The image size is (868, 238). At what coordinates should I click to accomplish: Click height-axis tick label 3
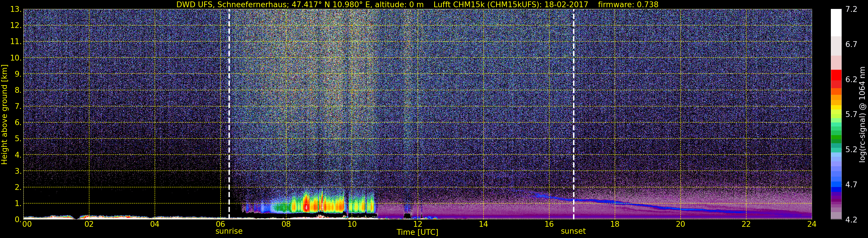click(x=18, y=171)
